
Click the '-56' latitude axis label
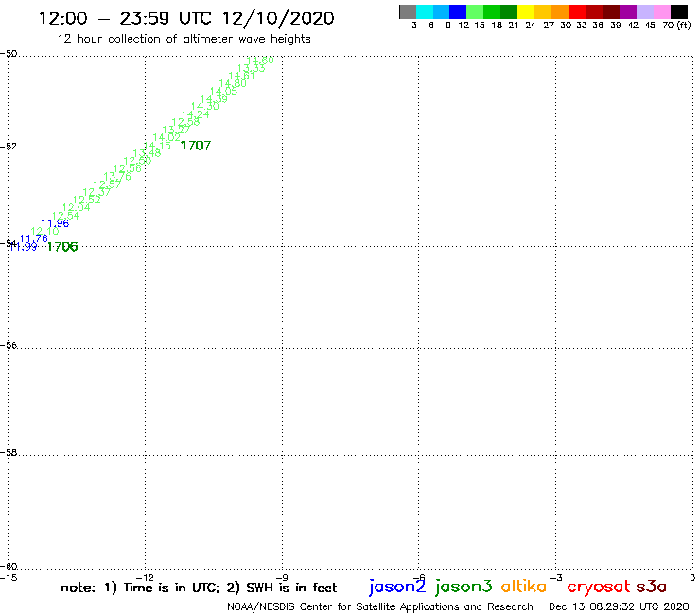point(9,345)
